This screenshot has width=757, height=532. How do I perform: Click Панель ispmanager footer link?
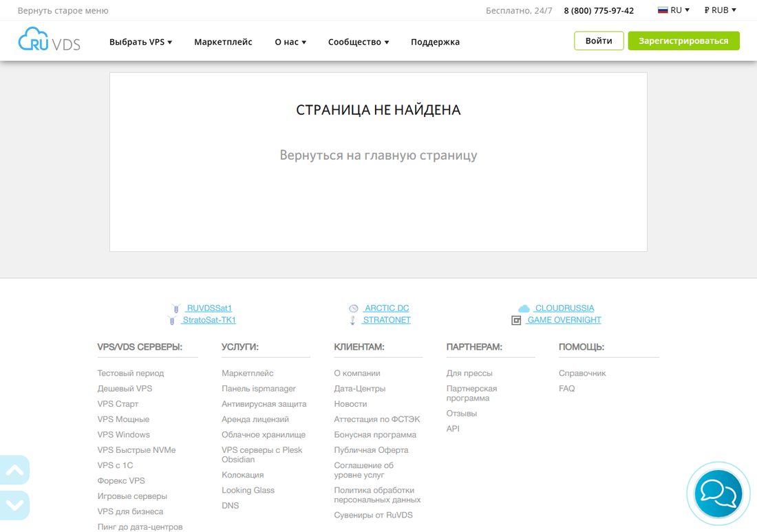coord(258,389)
